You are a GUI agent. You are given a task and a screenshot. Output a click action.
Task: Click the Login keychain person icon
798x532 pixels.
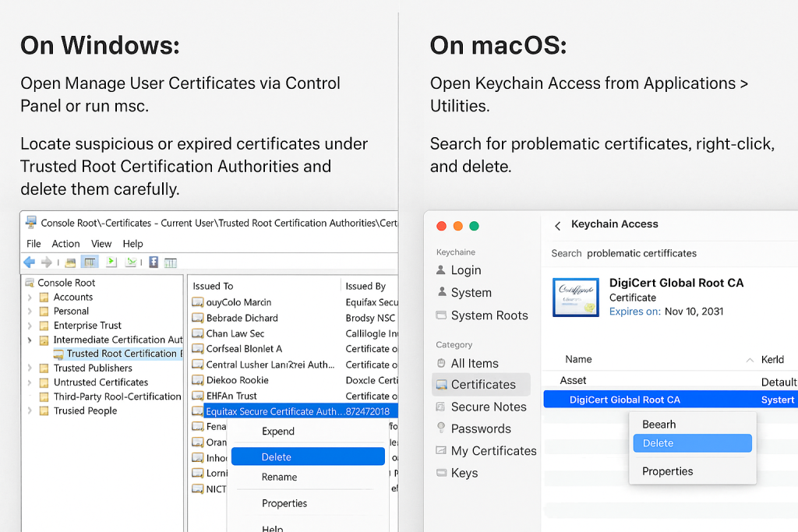pos(441,270)
